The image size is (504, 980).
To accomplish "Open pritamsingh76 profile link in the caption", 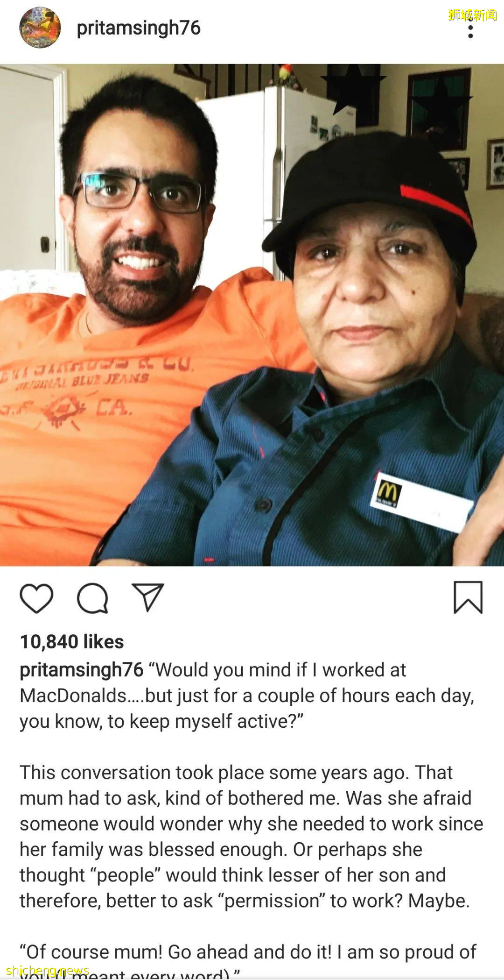I will click(82, 670).
